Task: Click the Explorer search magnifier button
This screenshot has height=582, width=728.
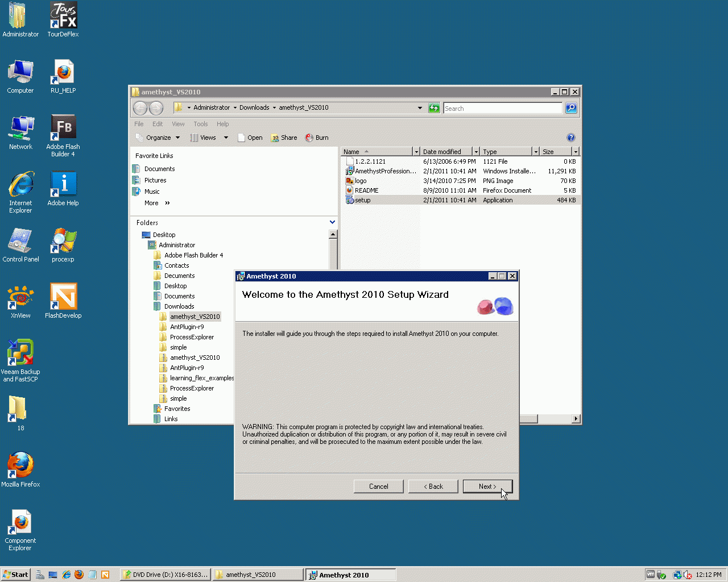Action: pos(571,108)
